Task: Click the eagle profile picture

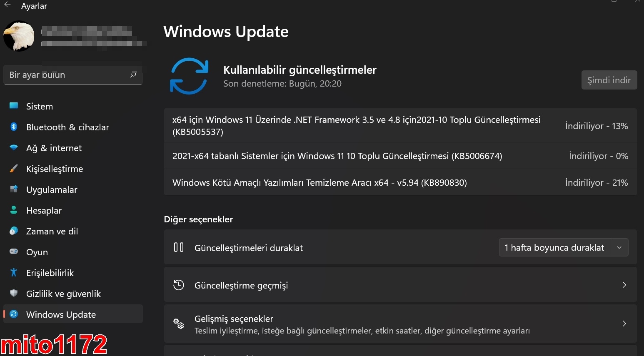Action: click(19, 36)
